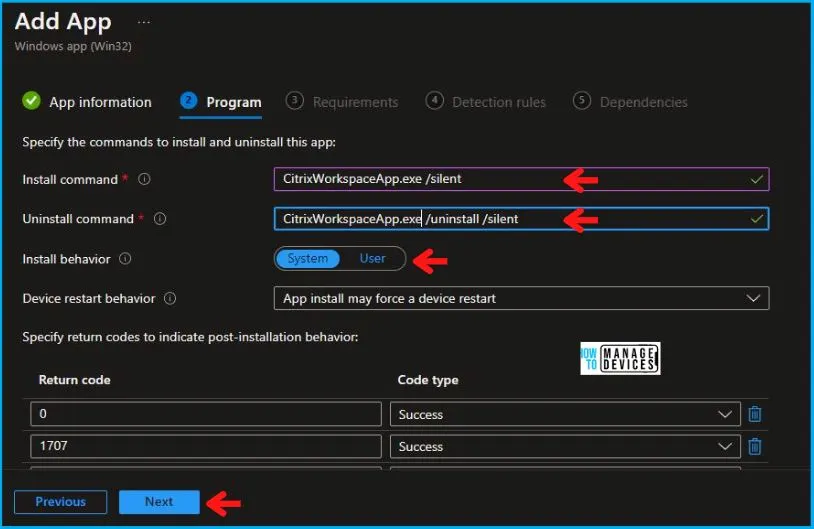This screenshot has height=529, width=814.
Task: Open Code type dropdown for return code 1707
Action: click(x=565, y=446)
